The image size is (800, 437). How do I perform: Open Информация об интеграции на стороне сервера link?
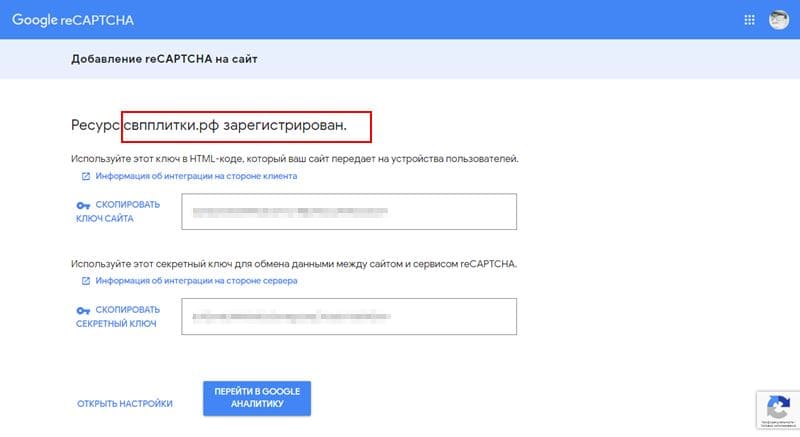pos(196,280)
